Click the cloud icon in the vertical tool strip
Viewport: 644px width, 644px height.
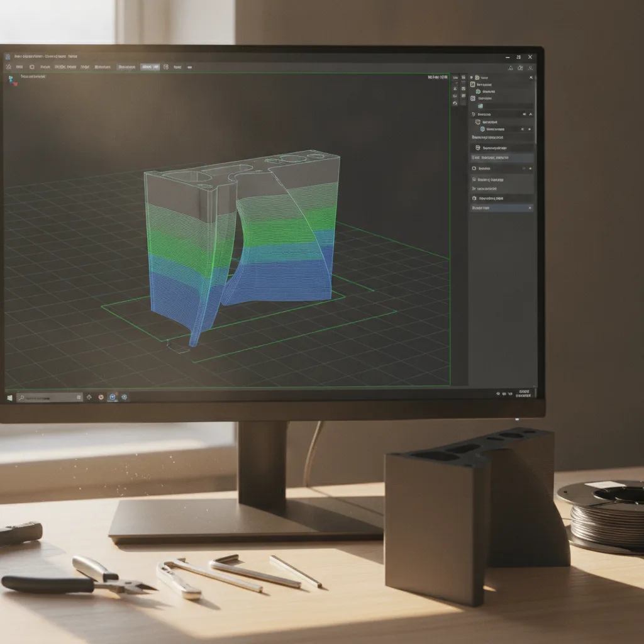tap(455, 104)
